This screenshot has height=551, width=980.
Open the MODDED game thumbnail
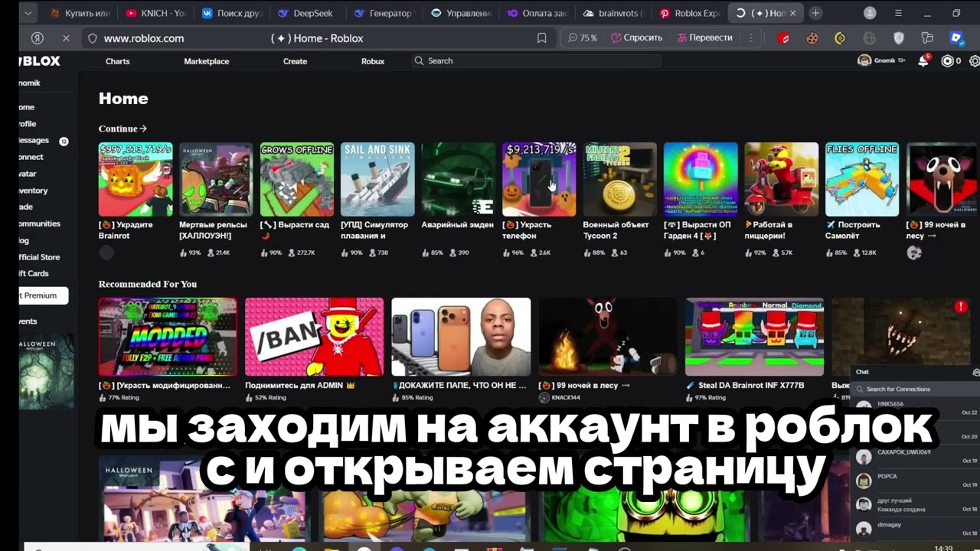point(168,337)
